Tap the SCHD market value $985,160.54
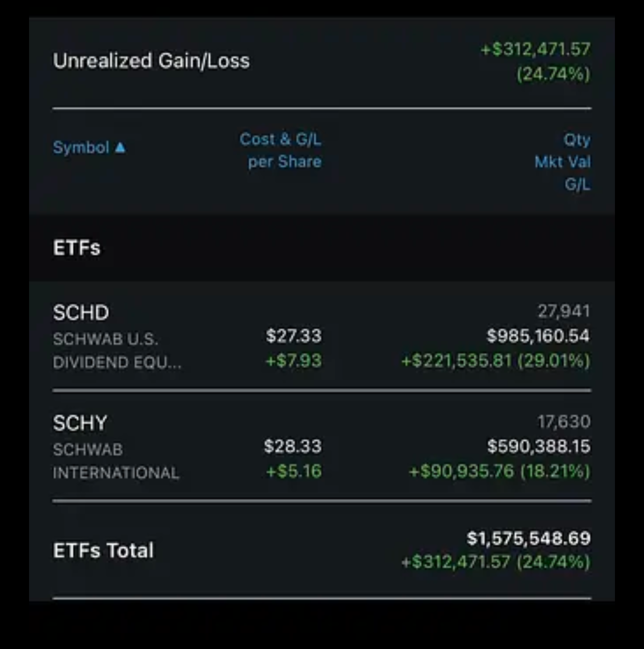This screenshot has height=649, width=644. pos(538,336)
